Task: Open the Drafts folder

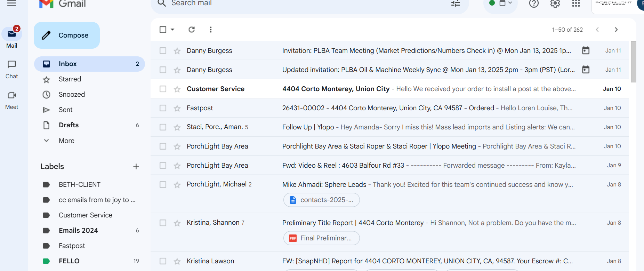Action: tap(69, 125)
